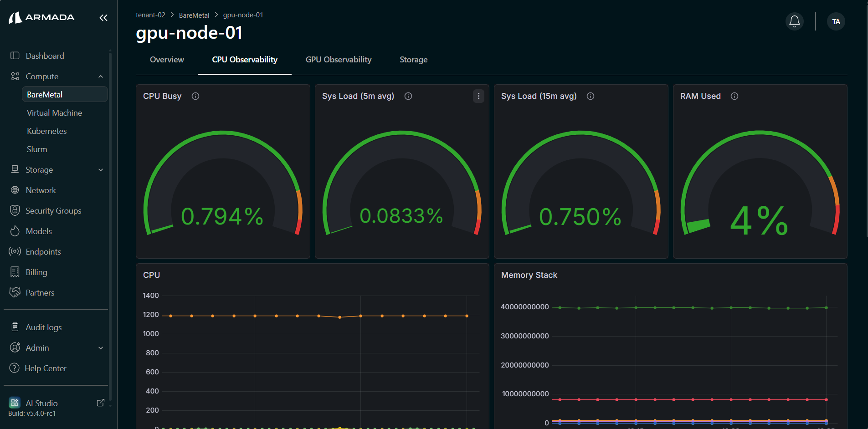Screen dimensions: 868x429
Task: Show info for Sys Load 5m avg
Action: 408,96
